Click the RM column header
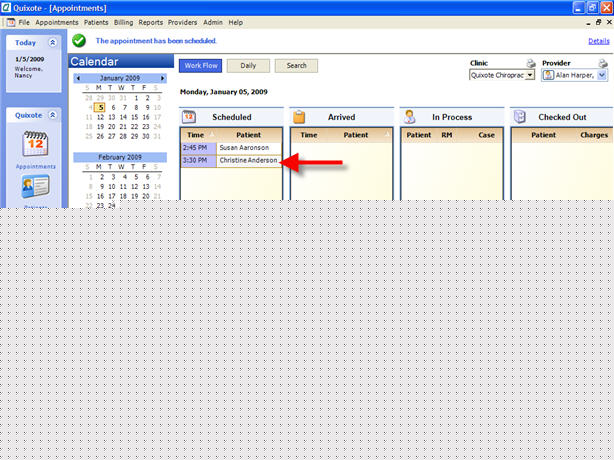This screenshot has height=460, width=614. [447, 135]
